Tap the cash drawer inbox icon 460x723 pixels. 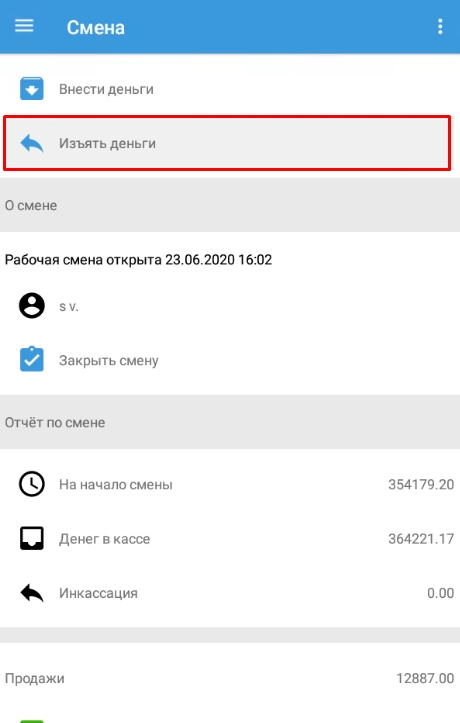[x=31, y=538]
